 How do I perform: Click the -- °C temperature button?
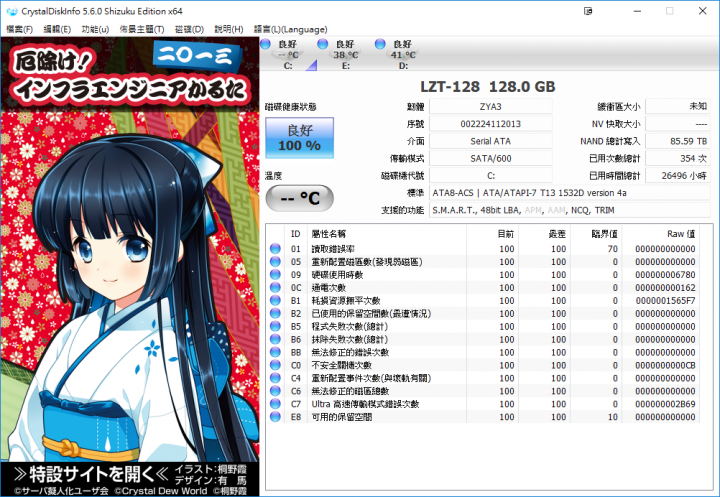(299, 198)
